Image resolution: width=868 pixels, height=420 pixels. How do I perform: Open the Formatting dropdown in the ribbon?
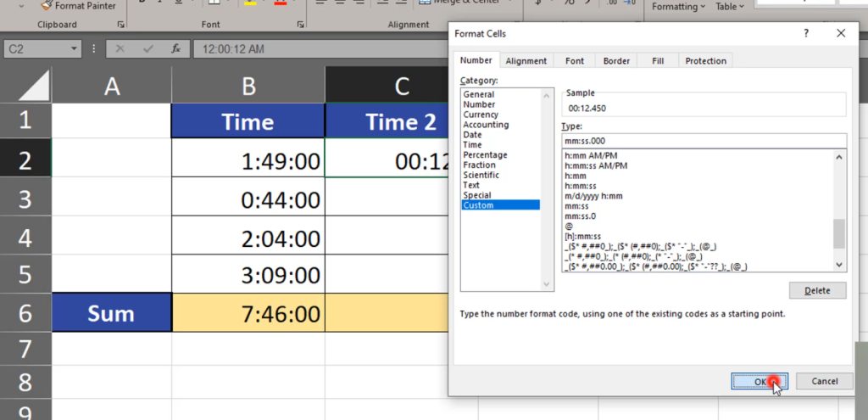tap(678, 7)
